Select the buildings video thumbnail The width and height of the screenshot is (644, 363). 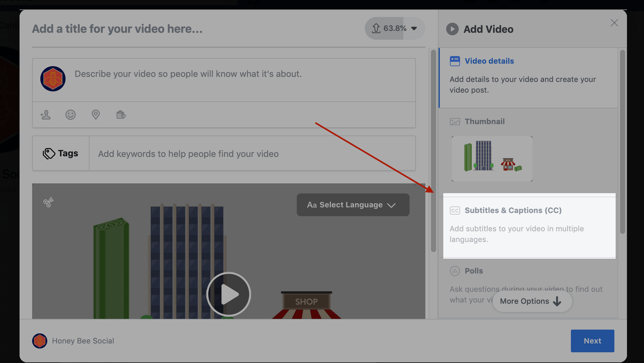(492, 159)
